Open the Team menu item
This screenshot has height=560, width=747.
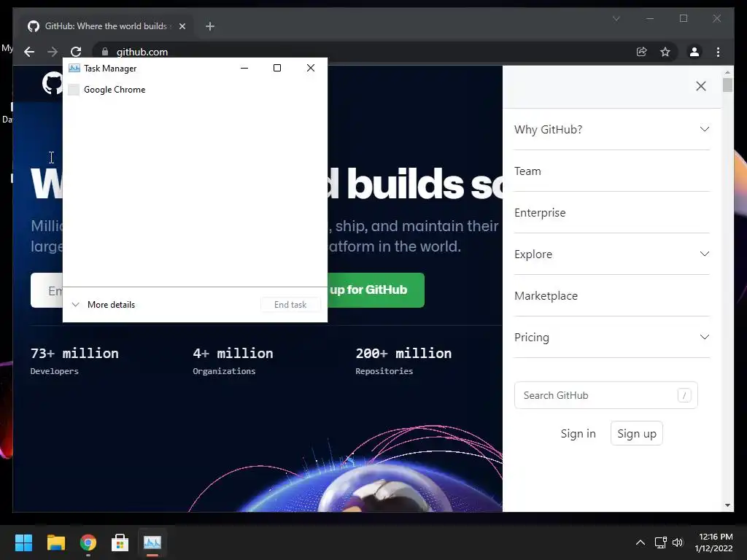click(612, 171)
